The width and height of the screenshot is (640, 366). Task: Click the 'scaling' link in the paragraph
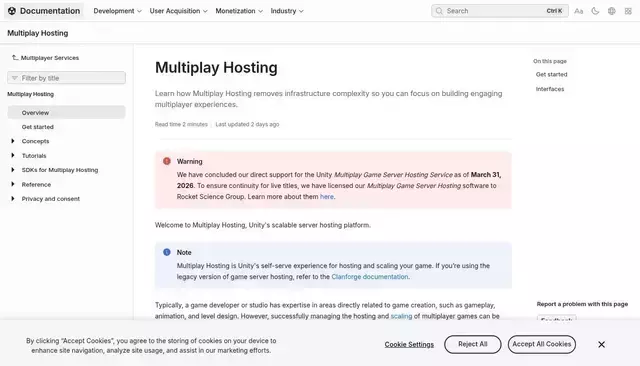(401, 316)
